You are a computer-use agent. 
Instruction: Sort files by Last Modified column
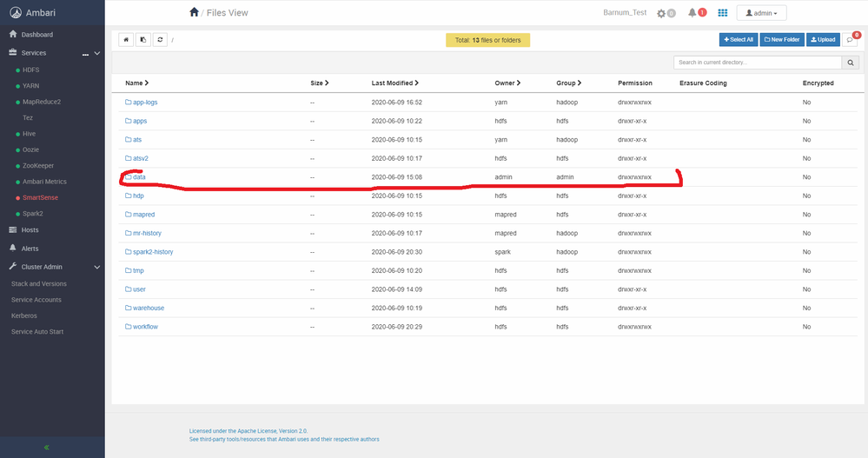coord(394,83)
